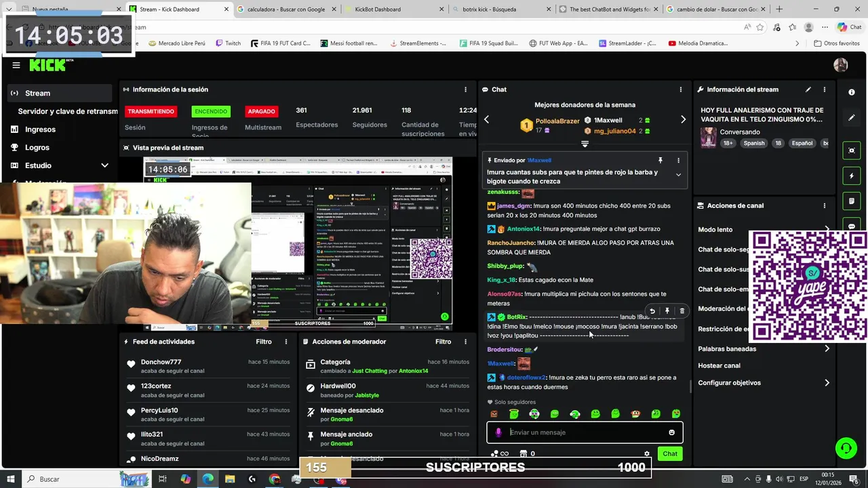Click the purple microphone icon in chat input
The width and height of the screenshot is (868, 488).
coord(498,432)
